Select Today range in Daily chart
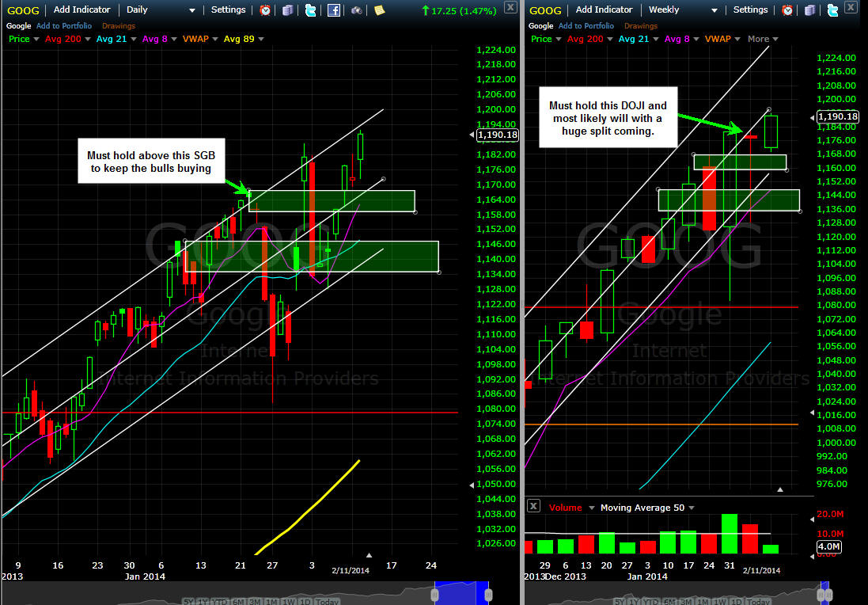The height and width of the screenshot is (605, 868). coord(327,602)
